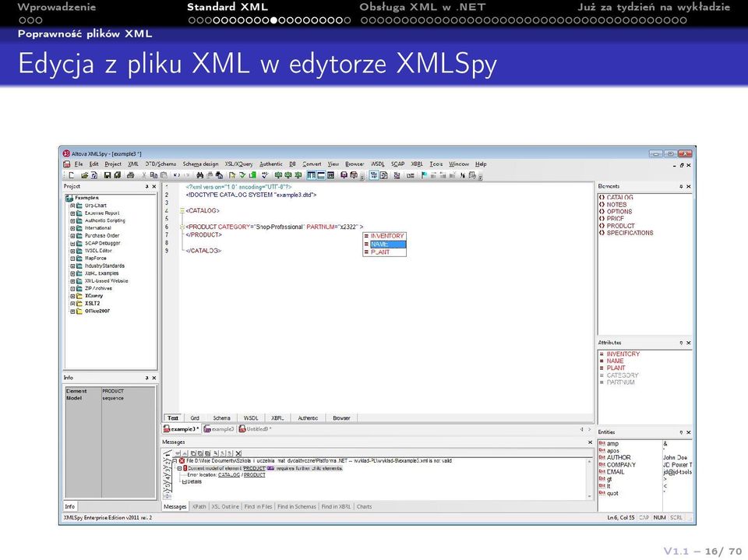Open the DTD/Schema menu
Viewport: 748px width, 560px height.
tap(161, 164)
